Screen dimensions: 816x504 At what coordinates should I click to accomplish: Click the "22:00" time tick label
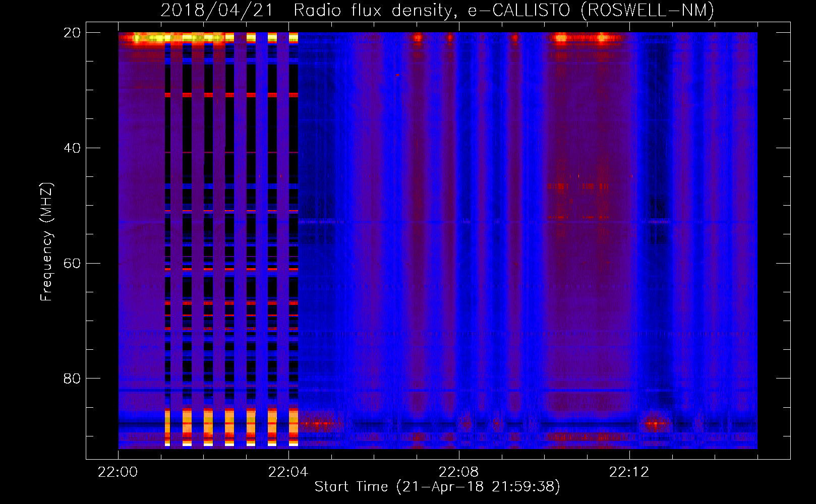118,472
